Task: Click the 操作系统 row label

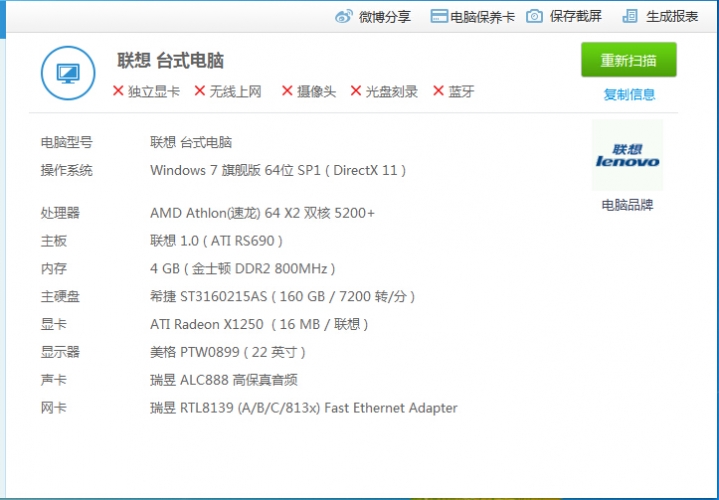Action: [66, 170]
